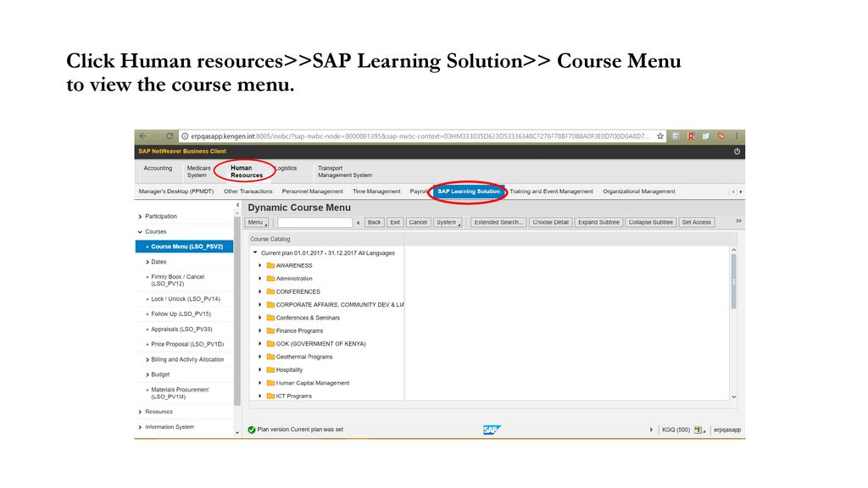Viewport: 868px width, 488px height.
Task: Open Appraisals (LSO_PV33)
Action: pyautogui.click(x=181, y=330)
